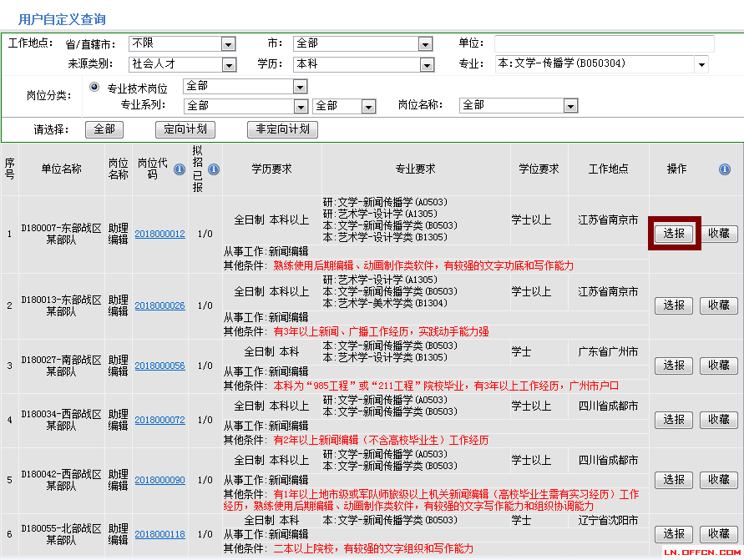
Task: Click the 学位要求 column header
Action: coord(539,169)
